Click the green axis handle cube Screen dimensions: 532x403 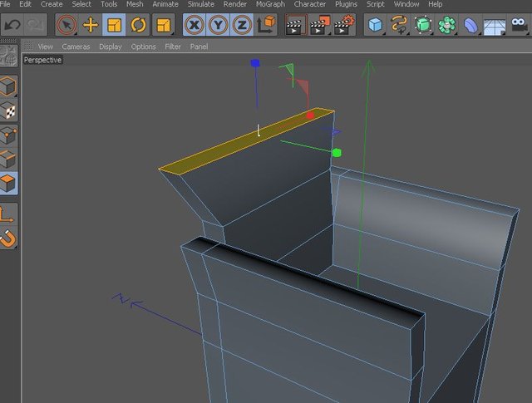pyautogui.click(x=337, y=153)
